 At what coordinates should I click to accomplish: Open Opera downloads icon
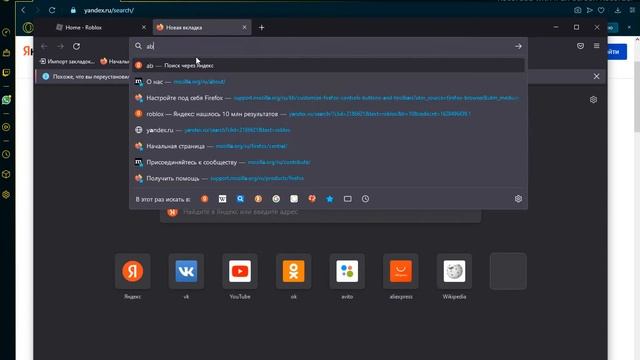click(618, 10)
